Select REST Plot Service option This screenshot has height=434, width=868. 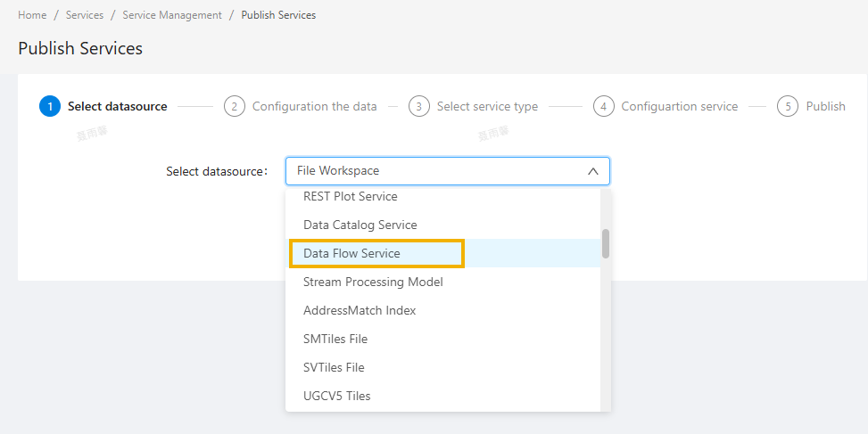351,196
